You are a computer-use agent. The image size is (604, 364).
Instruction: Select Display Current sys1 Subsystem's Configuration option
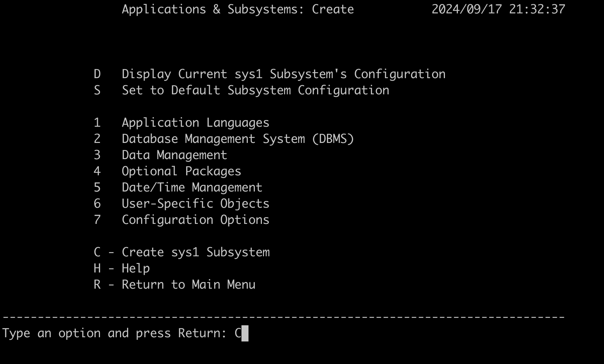[270, 74]
